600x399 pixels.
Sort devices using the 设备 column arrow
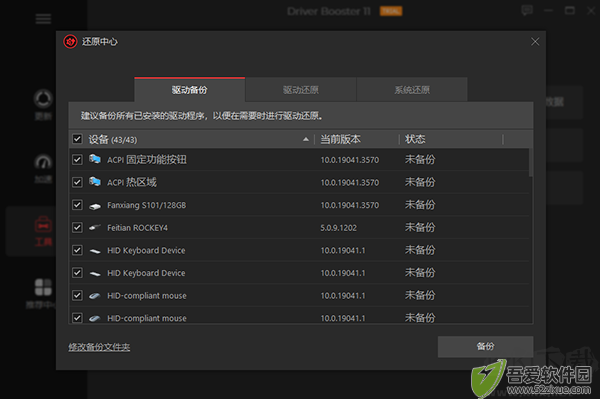pos(306,139)
